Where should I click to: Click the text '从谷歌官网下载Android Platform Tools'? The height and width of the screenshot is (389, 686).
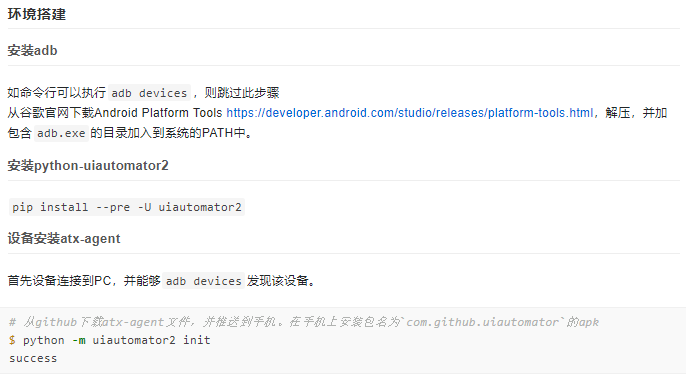coord(115,113)
